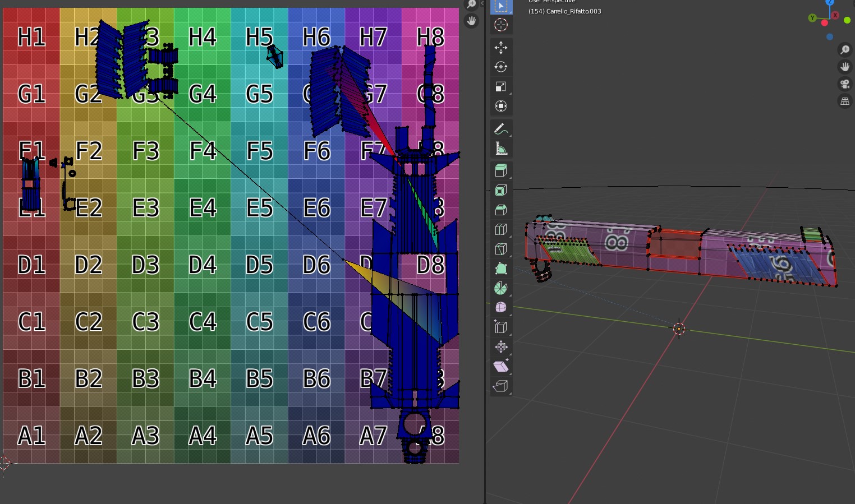Click the Y axis on navigation gizmo
This screenshot has height=504, width=855.
click(812, 18)
